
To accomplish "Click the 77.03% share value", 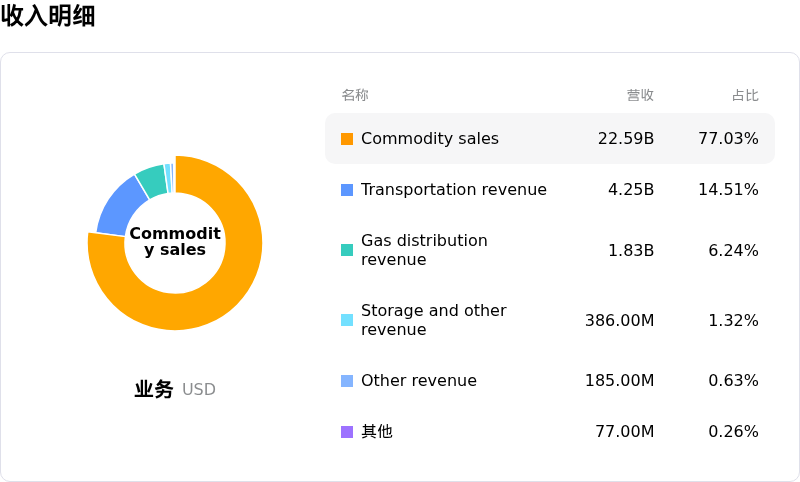I will point(728,139).
